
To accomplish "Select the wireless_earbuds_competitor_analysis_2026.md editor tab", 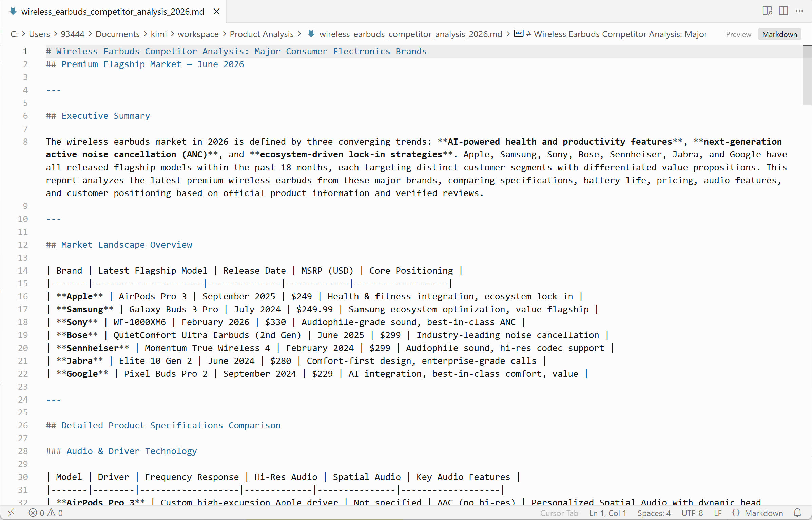I will pos(113,12).
